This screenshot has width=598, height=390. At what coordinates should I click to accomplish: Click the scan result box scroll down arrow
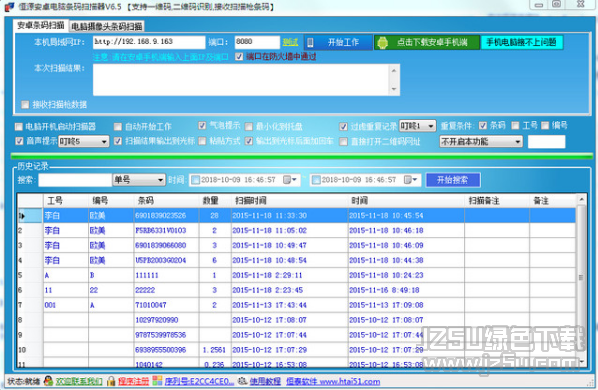click(394, 90)
